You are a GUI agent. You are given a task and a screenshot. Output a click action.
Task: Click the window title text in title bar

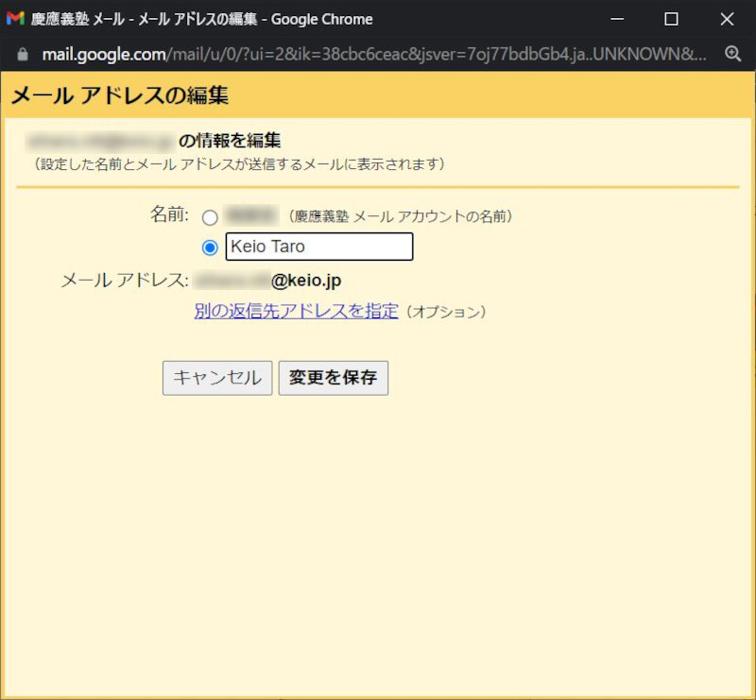[x=201, y=19]
